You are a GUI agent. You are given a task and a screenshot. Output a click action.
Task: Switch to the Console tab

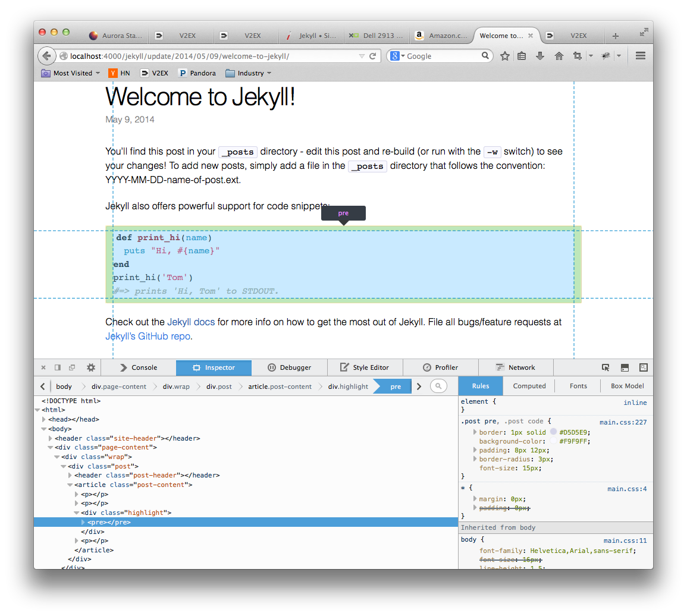(x=139, y=367)
